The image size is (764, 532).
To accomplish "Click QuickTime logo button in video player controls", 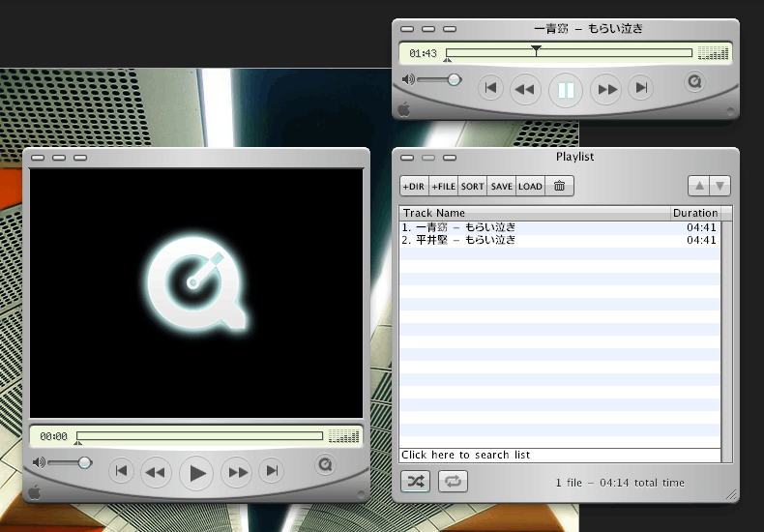I will pyautogui.click(x=325, y=464).
